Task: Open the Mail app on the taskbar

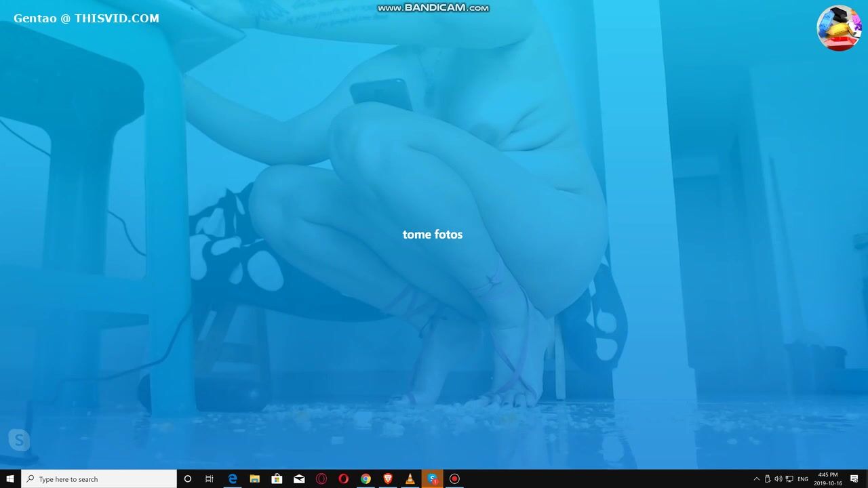Action: (299, 479)
